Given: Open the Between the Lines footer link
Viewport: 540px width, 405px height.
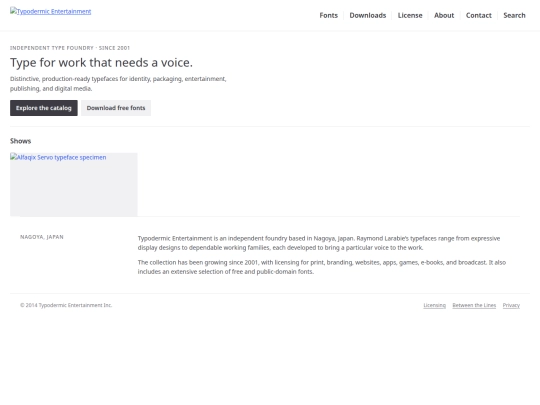Looking at the screenshot, I should click(x=474, y=305).
